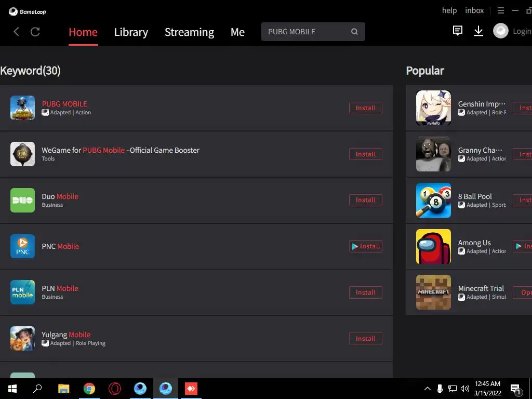
Task: Click the PUBG MOBILE result title
Action: [x=64, y=104]
